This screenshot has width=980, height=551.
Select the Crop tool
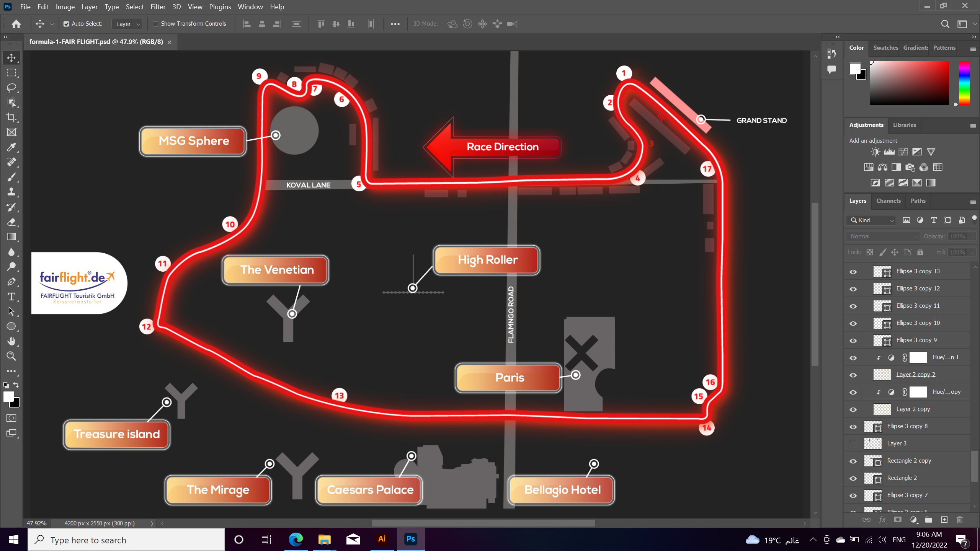[11, 117]
